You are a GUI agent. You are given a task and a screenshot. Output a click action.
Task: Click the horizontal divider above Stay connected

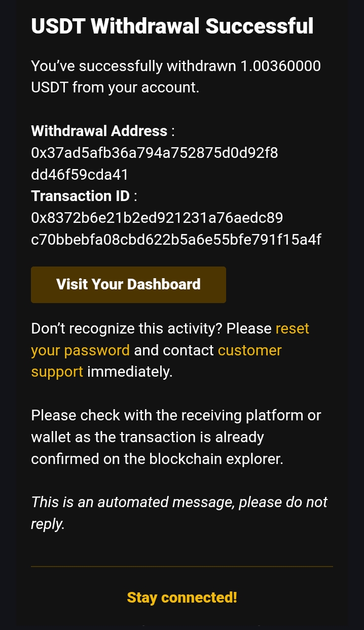click(182, 566)
